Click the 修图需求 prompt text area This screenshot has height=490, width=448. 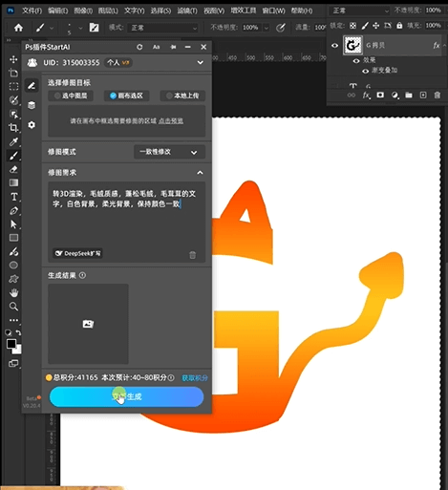[x=126, y=222]
